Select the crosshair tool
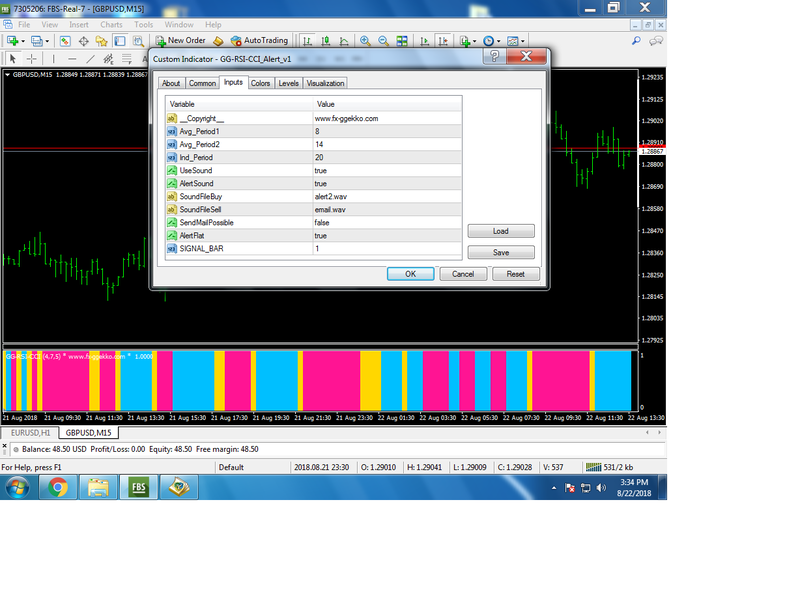The width and height of the screenshot is (800, 599). [32, 59]
